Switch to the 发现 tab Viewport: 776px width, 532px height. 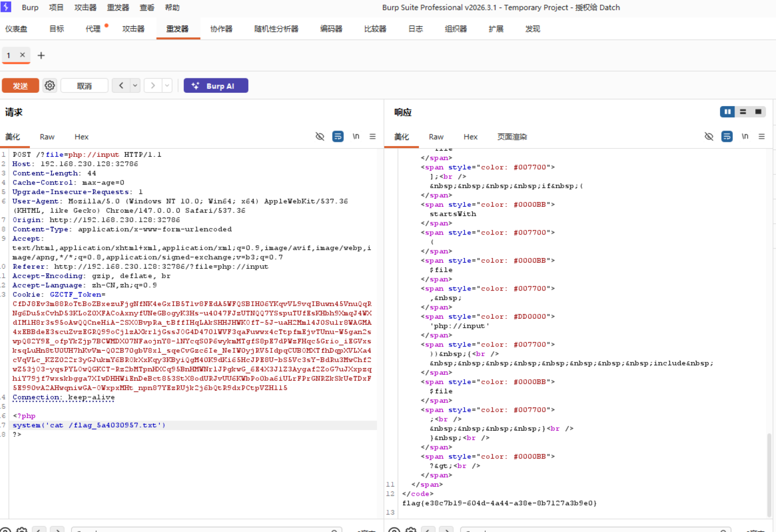tap(532, 29)
